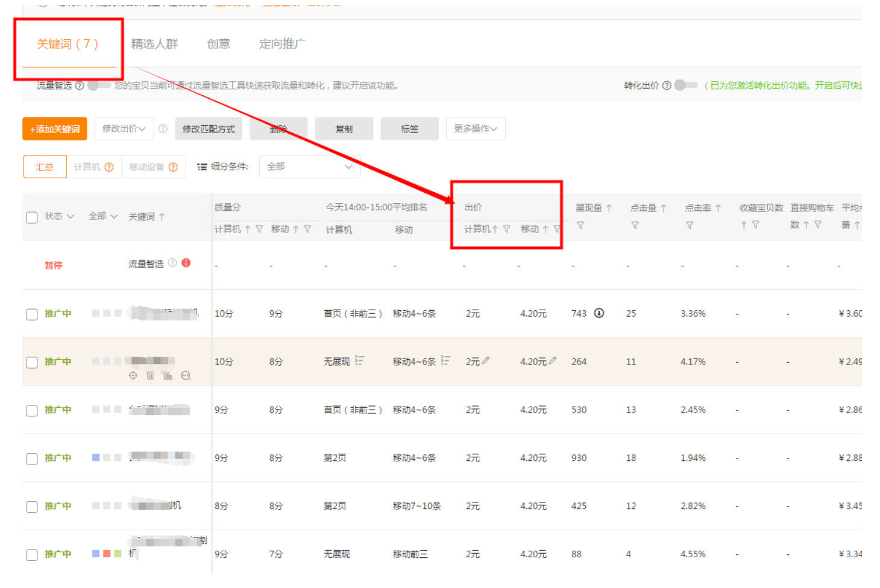Open help icon beside 转化出价 label
This screenshot has height=588, width=880.
(667, 86)
